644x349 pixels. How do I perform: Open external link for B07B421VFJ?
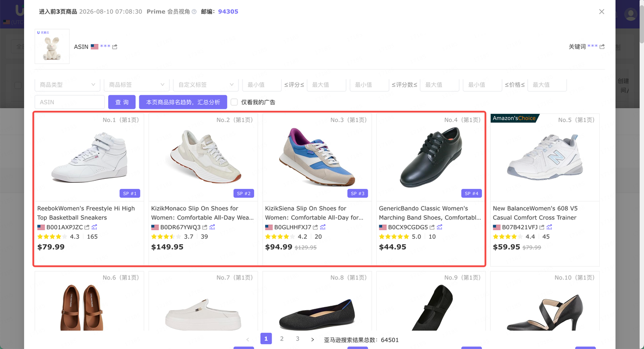tap(542, 227)
